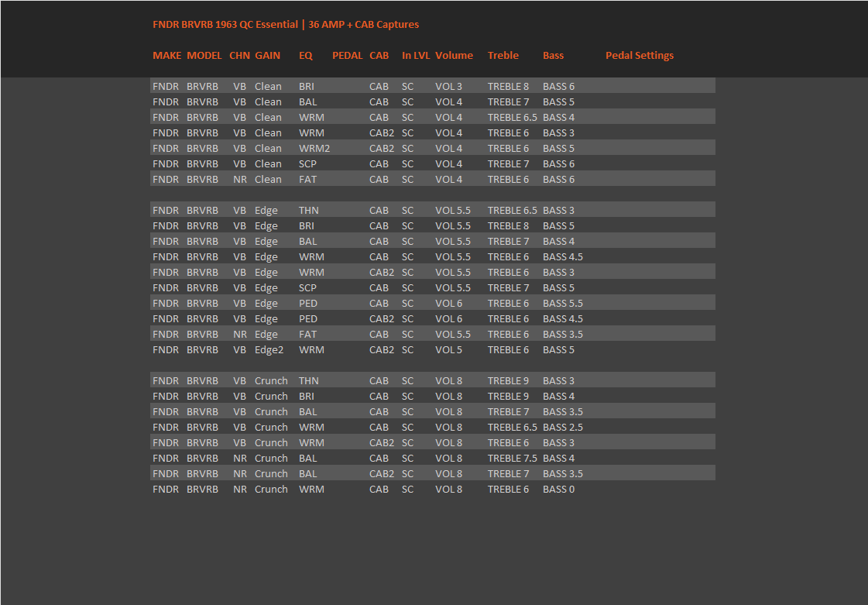Click the title FNDR BRVRB 1963 QC Essential
868x605 pixels.
(225, 24)
